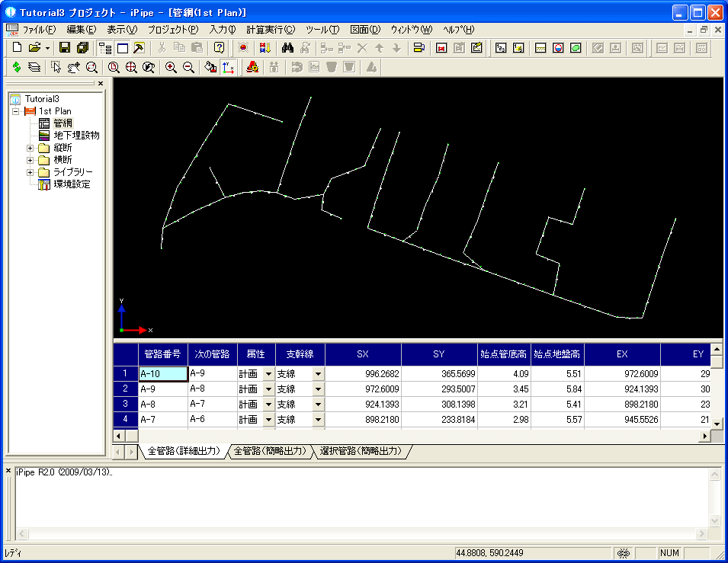Click the binoculars Find icon
The width and height of the screenshot is (728, 563).
[288, 48]
